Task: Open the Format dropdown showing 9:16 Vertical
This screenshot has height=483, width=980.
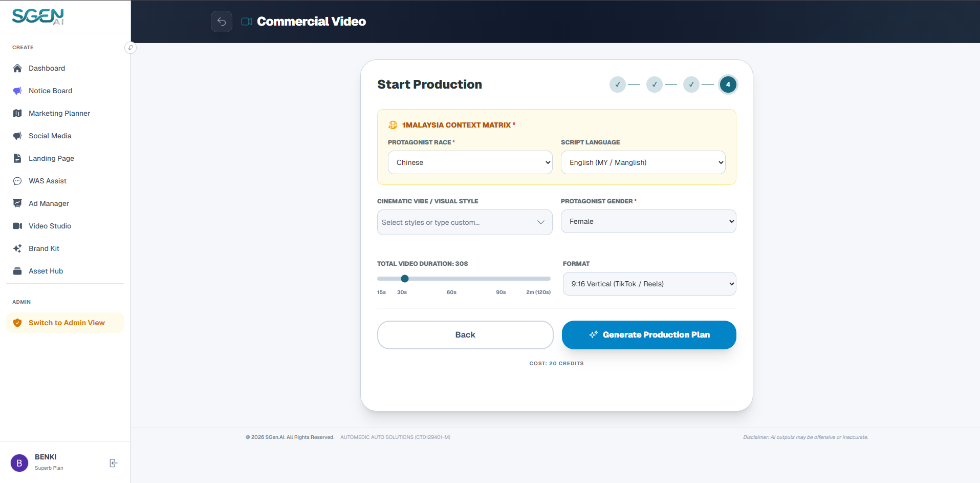Action: click(649, 284)
